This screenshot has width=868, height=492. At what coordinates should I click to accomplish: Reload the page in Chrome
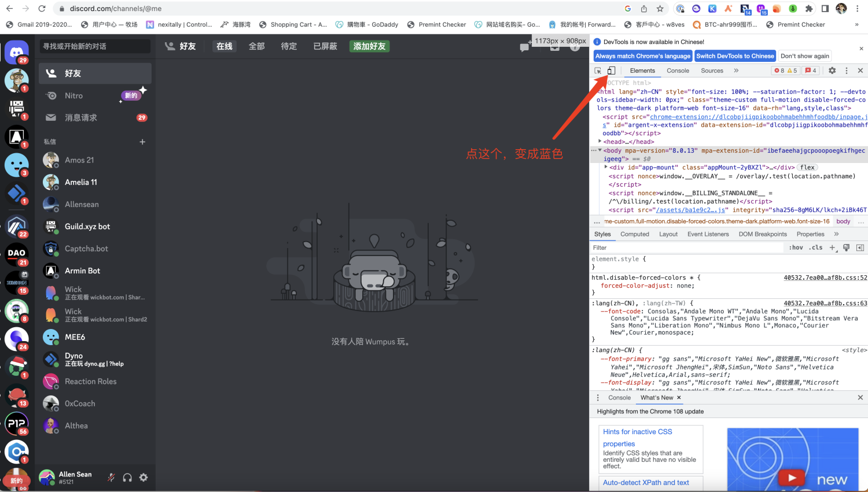pyautogui.click(x=42, y=9)
